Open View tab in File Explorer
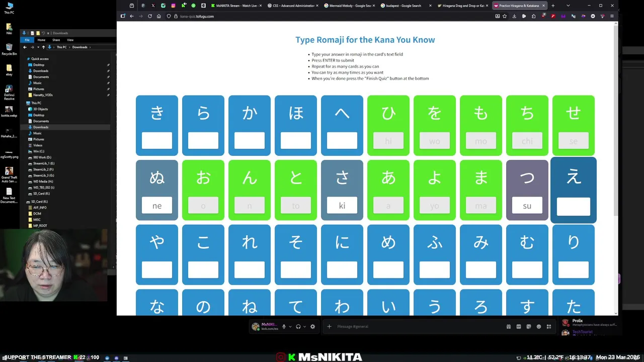The image size is (644, 362). click(70, 40)
